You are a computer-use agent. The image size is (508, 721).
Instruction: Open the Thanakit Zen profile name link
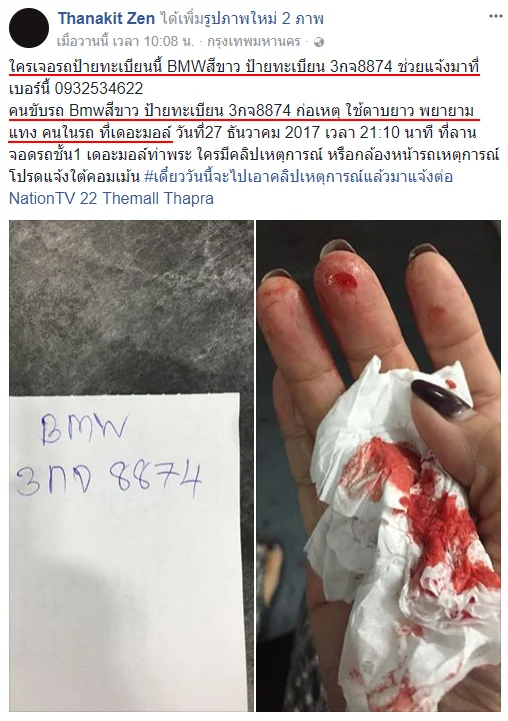106,18
